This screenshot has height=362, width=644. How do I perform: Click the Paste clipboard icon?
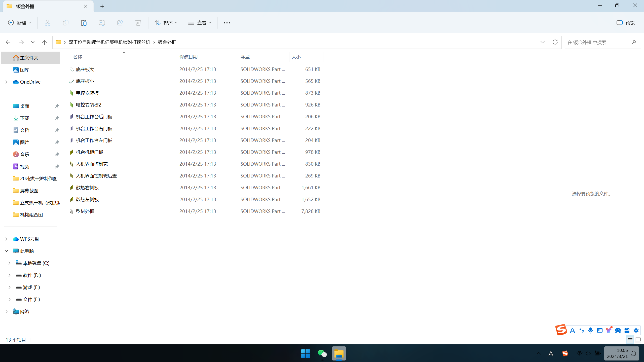[x=84, y=23]
